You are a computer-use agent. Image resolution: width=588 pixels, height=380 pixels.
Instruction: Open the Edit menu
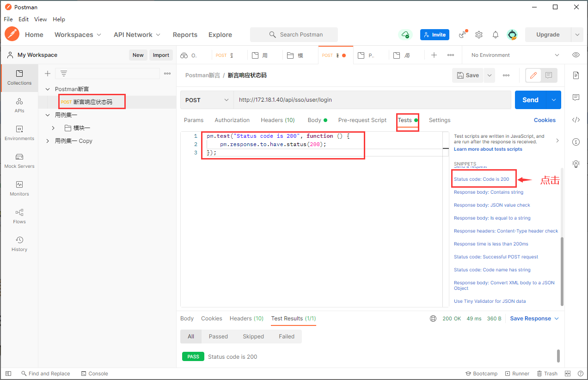click(x=24, y=19)
